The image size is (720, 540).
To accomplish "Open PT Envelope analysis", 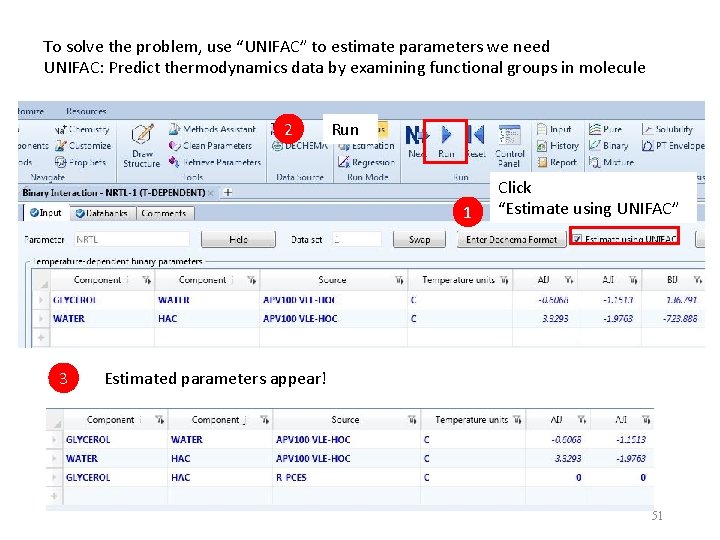I will (x=673, y=146).
